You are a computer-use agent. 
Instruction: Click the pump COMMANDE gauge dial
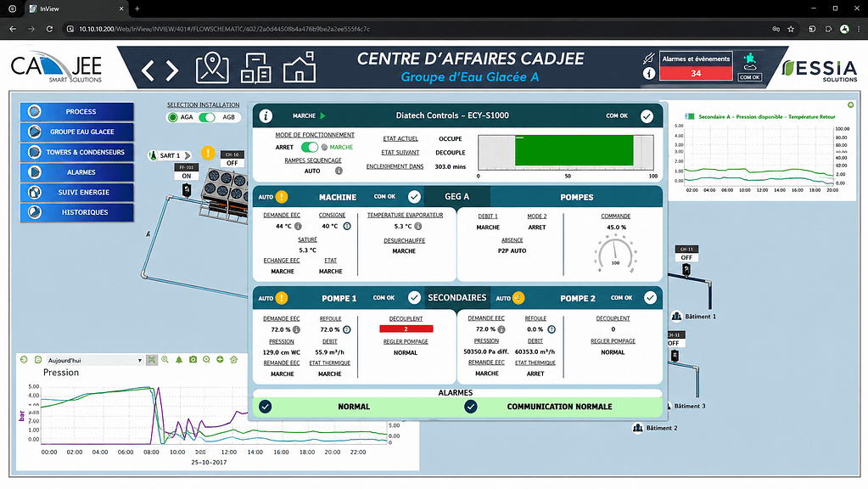615,255
